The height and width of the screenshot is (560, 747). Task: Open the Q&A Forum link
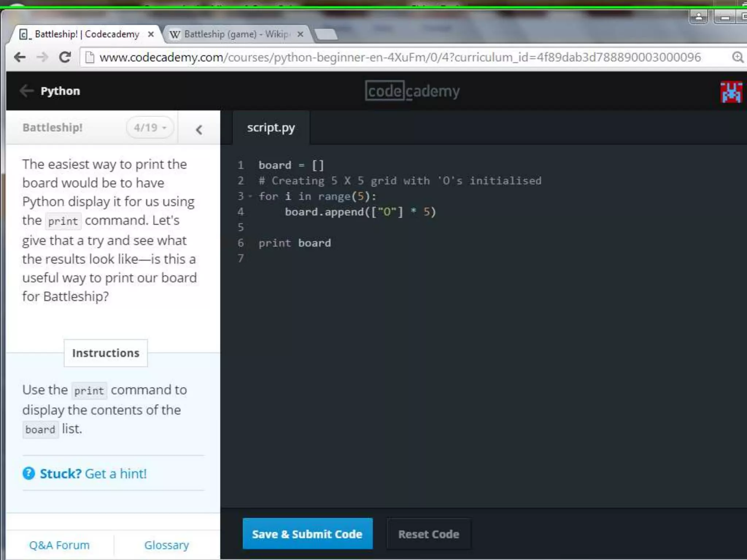[x=59, y=545]
